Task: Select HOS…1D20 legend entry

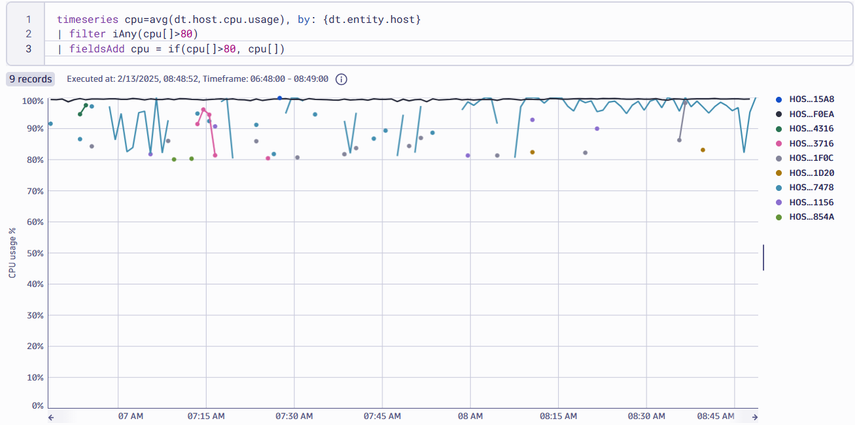Action: pos(810,173)
